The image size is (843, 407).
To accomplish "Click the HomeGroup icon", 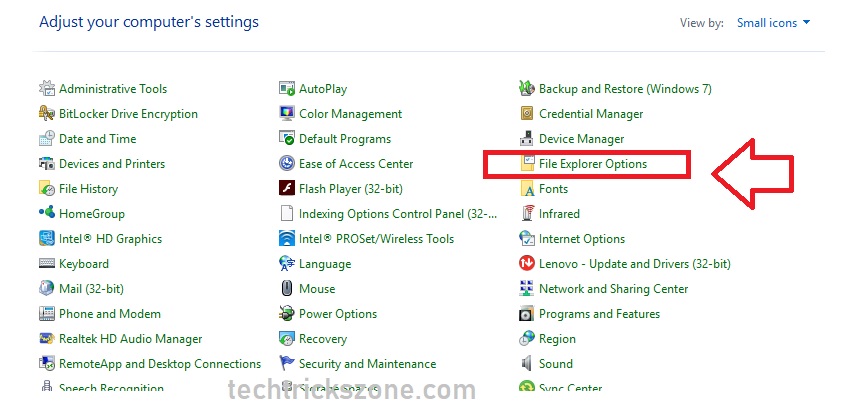I will click(x=47, y=214).
